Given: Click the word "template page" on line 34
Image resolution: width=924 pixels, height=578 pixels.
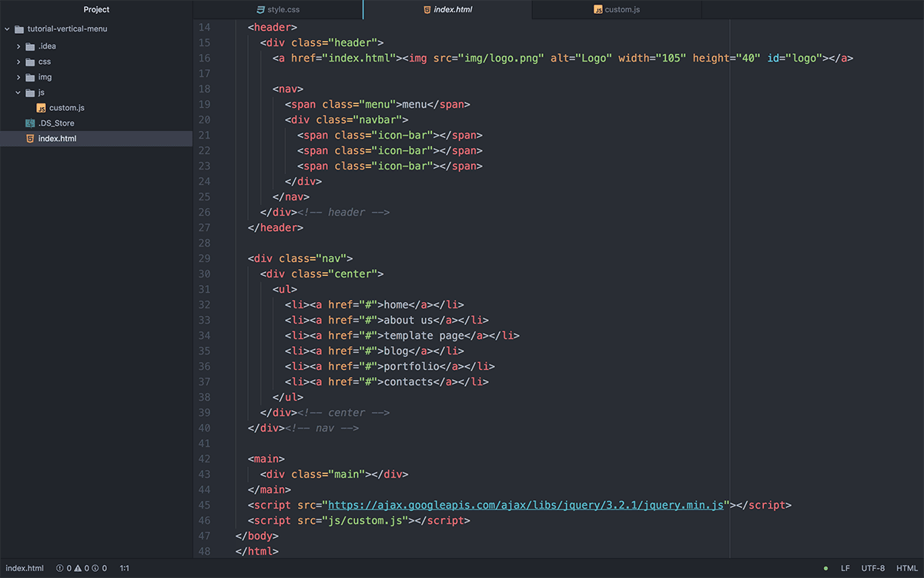Looking at the screenshot, I should tap(424, 336).
